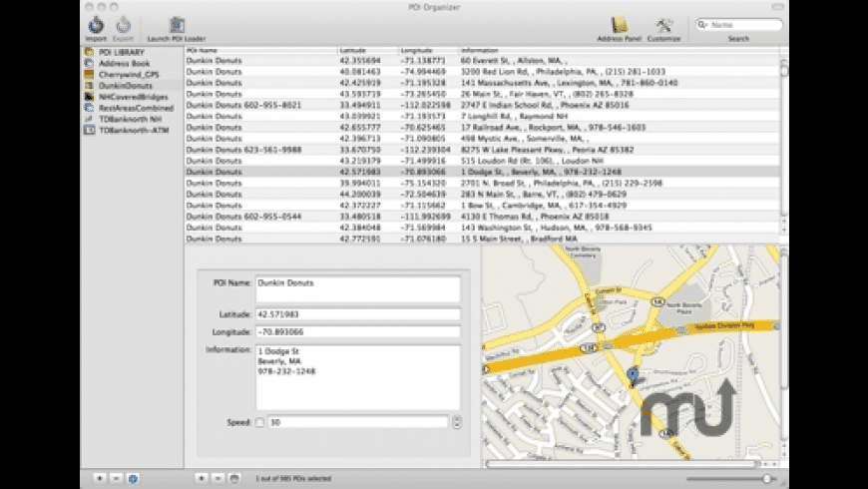Click the Export toolbar icon

point(123,26)
